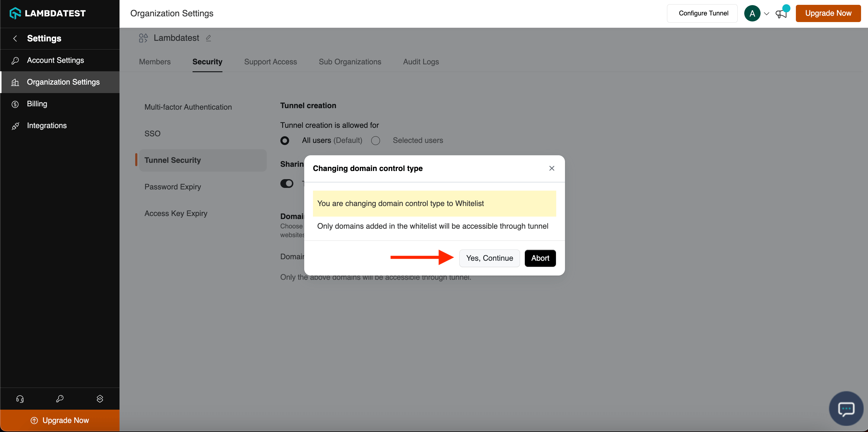The height and width of the screenshot is (432, 868).
Task: Open the announcements megaphone icon
Action: tap(781, 14)
